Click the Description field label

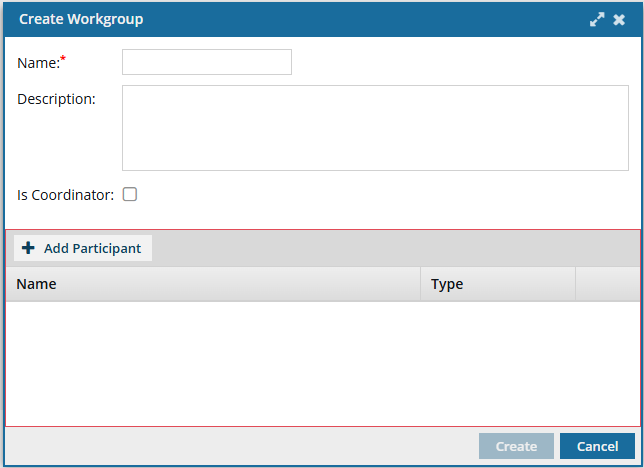(x=56, y=99)
